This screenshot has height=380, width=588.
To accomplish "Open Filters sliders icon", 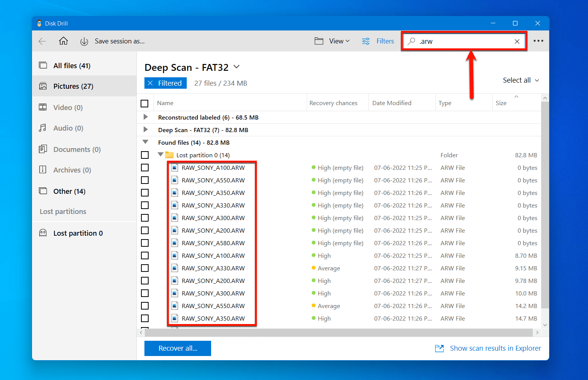I will 366,41.
